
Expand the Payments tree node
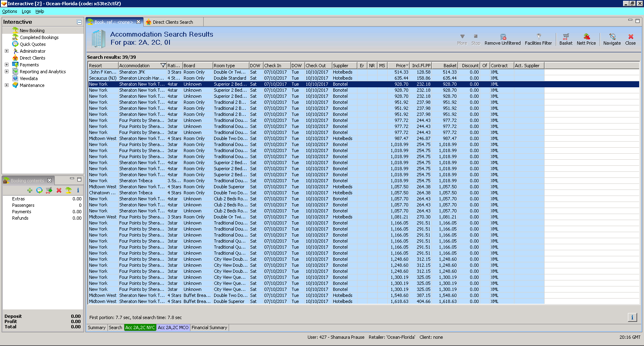(x=6, y=65)
